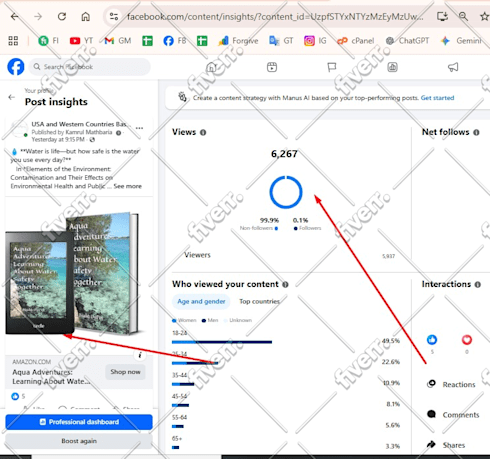The height and width of the screenshot is (459, 490).
Task: Click Boost again button
Action: pyautogui.click(x=79, y=441)
